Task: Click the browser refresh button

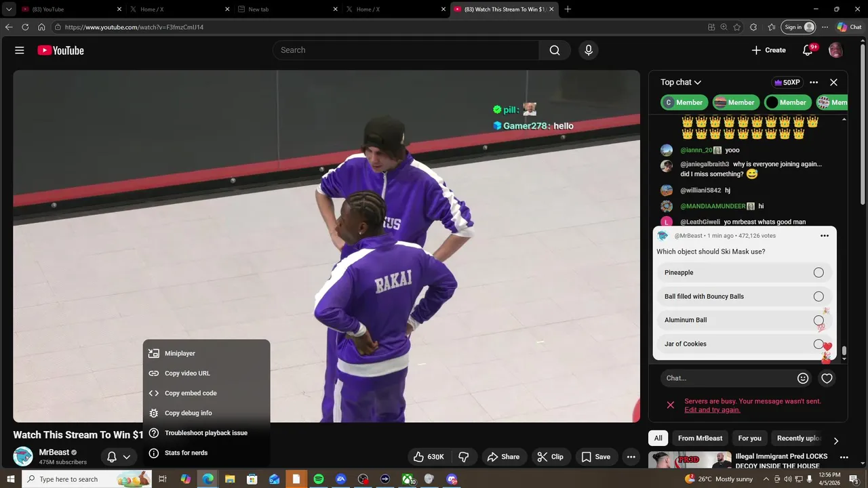Action: coord(25,27)
